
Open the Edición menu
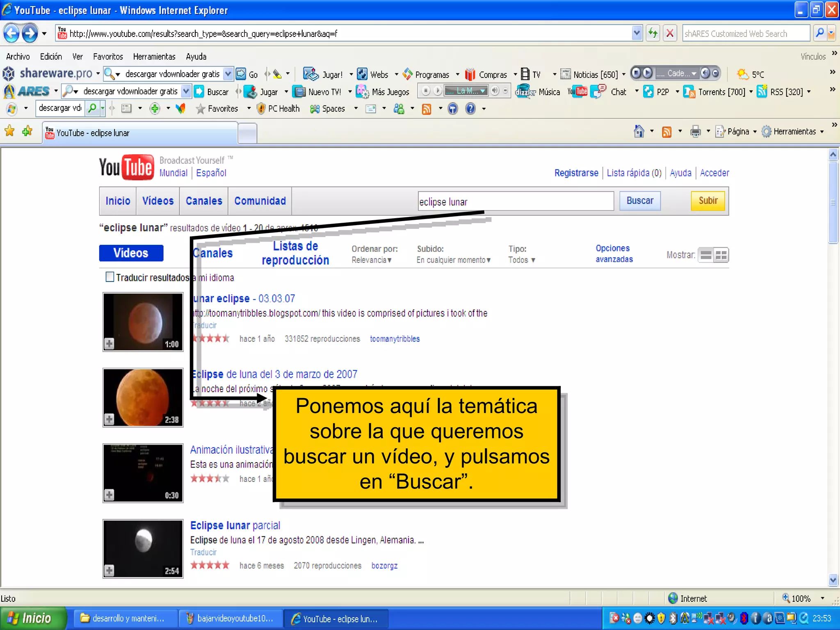click(x=51, y=57)
